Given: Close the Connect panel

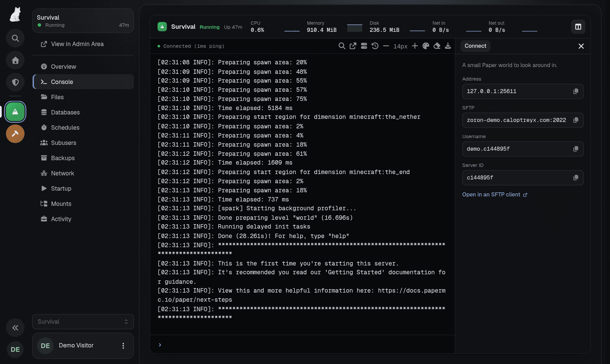Looking at the screenshot, I should [581, 46].
